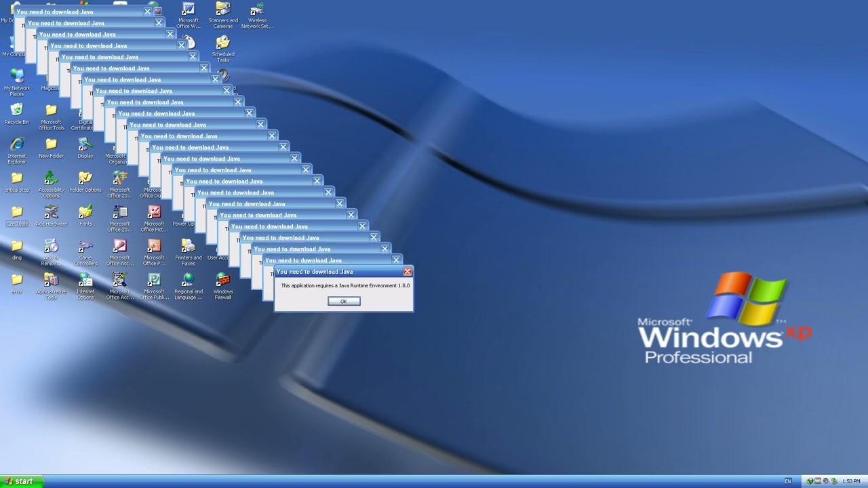Select the Microsoft Office Picture Manager shortcut
This screenshot has height=488, width=868.
[154, 218]
